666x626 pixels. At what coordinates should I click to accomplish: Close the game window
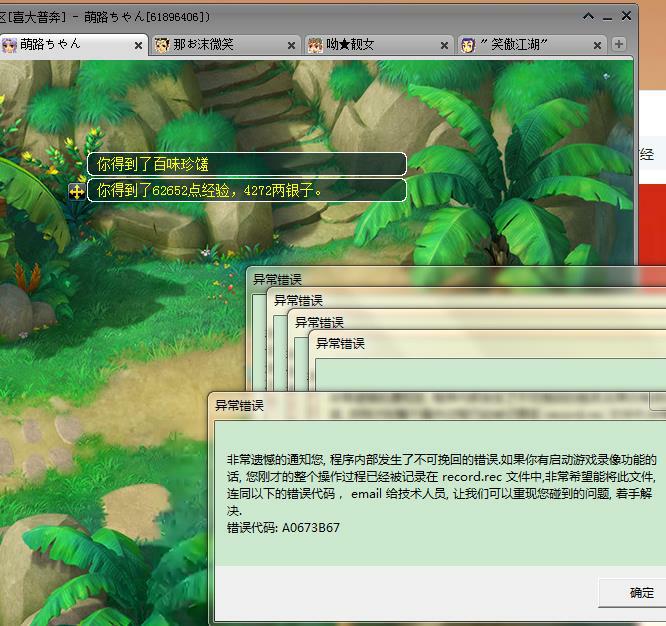point(626,16)
